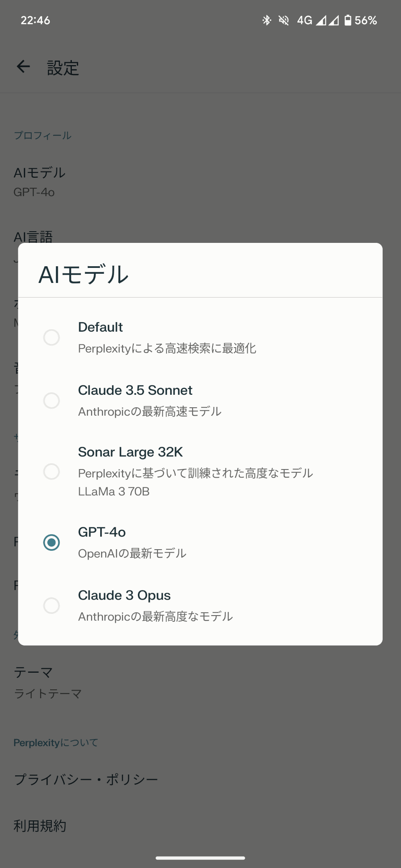Tap the clock showing 22:46
Screen dimensions: 401x868
[x=36, y=20]
